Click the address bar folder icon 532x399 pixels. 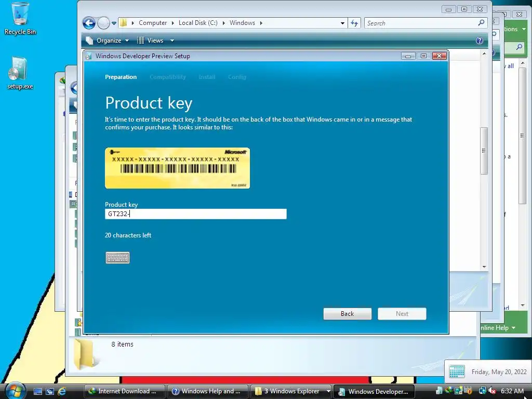124,23
